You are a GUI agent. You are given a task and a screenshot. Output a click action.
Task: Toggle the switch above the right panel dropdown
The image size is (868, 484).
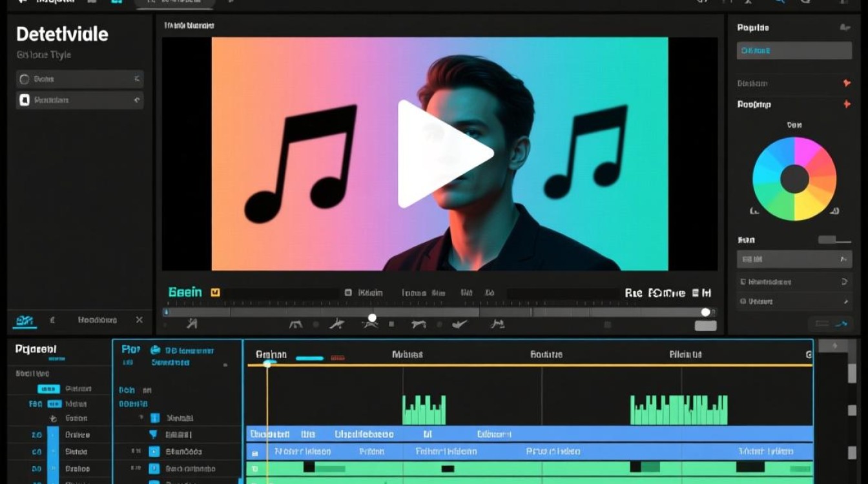(x=834, y=240)
